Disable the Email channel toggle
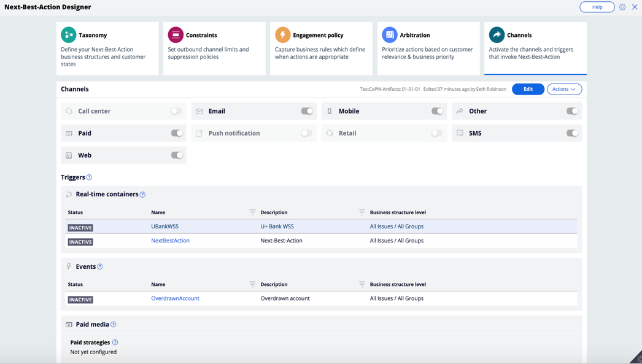Viewport: 642px width, 364px height. 307,111
